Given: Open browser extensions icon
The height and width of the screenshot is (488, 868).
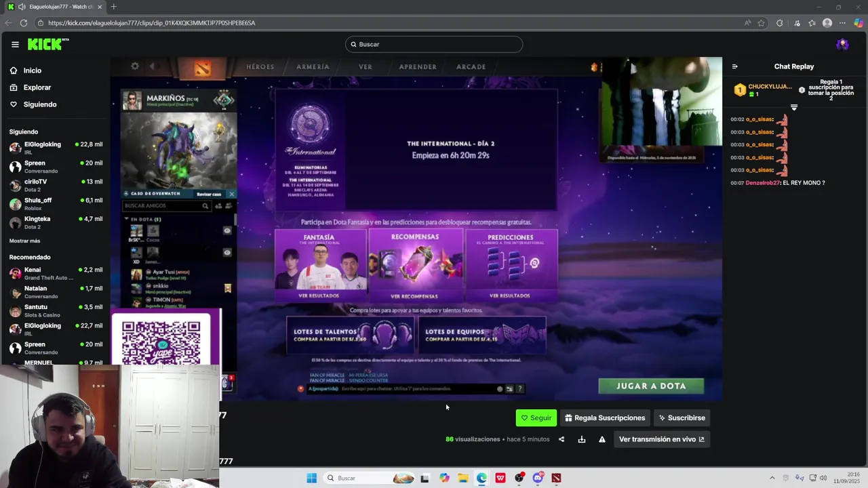Looking at the screenshot, I should tap(779, 23).
